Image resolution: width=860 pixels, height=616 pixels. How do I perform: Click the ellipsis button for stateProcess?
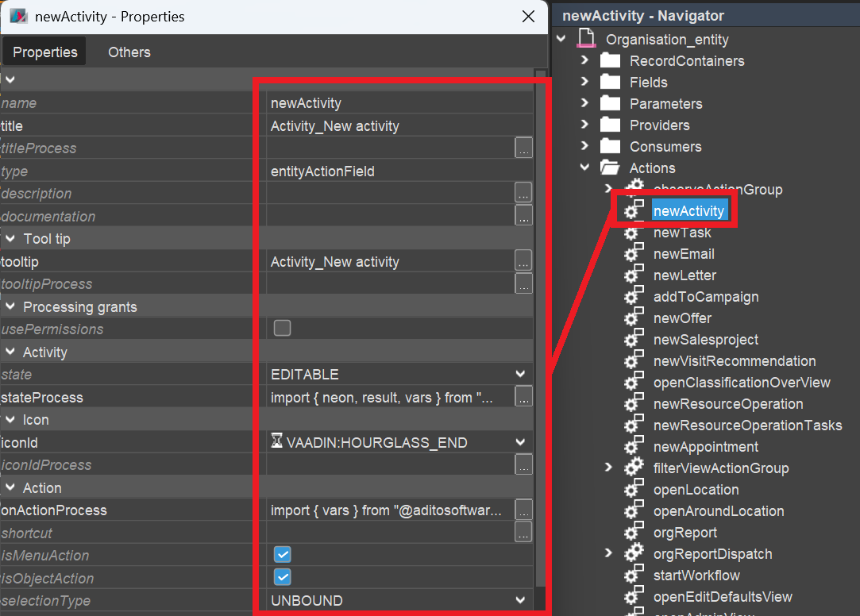(523, 397)
